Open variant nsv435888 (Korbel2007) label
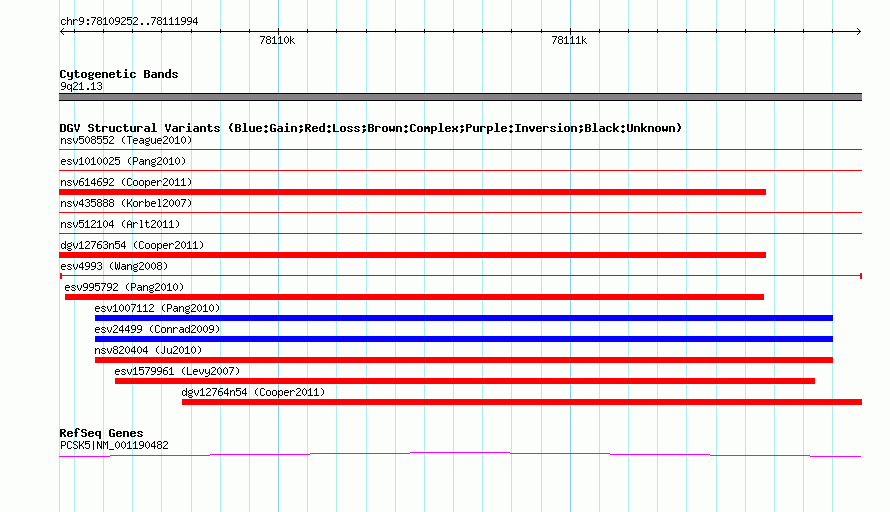 [x=126, y=203]
